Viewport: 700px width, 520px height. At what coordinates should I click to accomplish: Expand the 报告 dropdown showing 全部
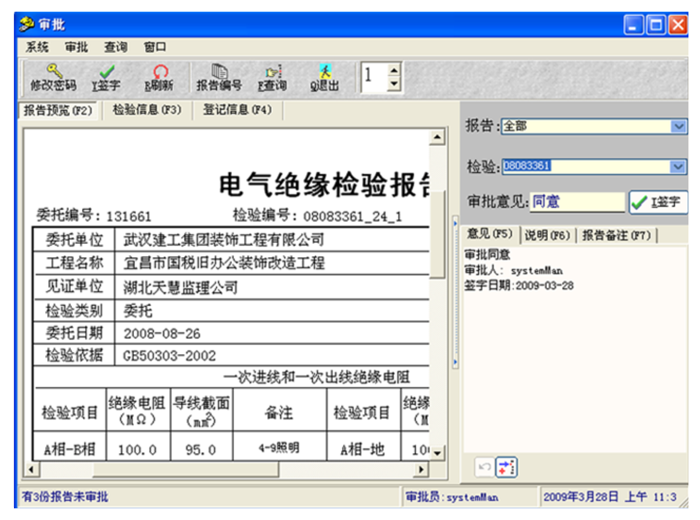[678, 126]
